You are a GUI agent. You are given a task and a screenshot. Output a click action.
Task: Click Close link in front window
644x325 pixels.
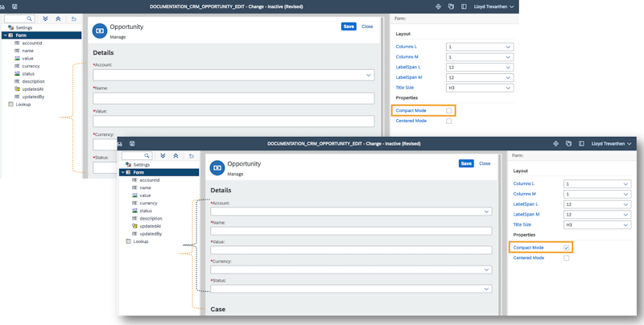(485, 163)
